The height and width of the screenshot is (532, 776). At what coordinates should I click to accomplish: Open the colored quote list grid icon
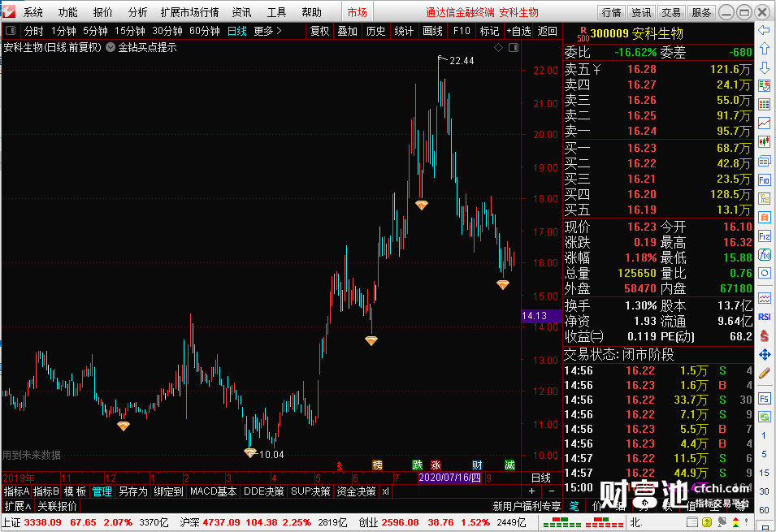click(x=764, y=105)
